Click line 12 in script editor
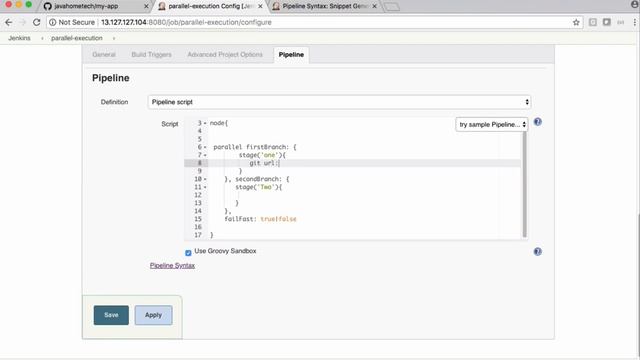640x360 pixels. 364,195
